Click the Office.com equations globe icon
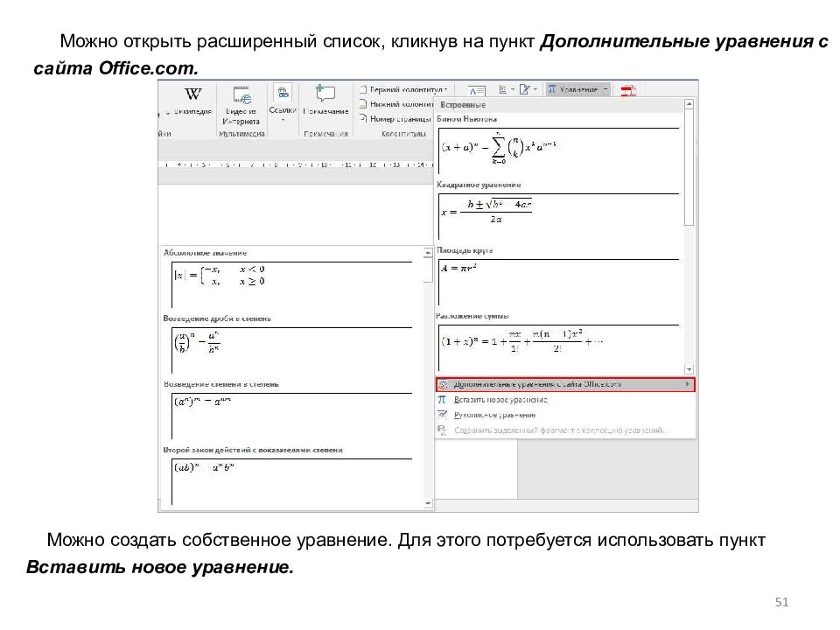 click(443, 384)
